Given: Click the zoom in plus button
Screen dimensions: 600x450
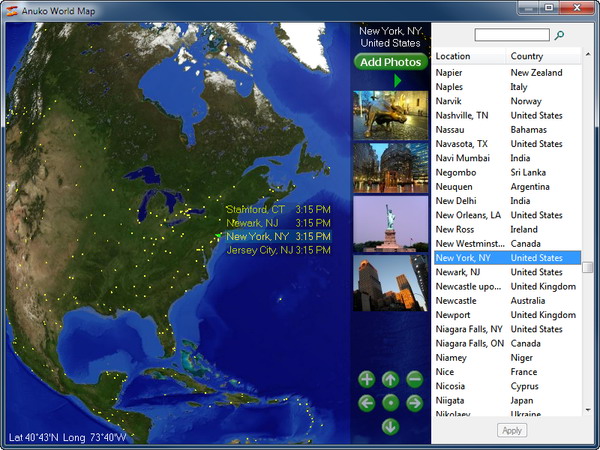Looking at the screenshot, I should coord(367,379).
